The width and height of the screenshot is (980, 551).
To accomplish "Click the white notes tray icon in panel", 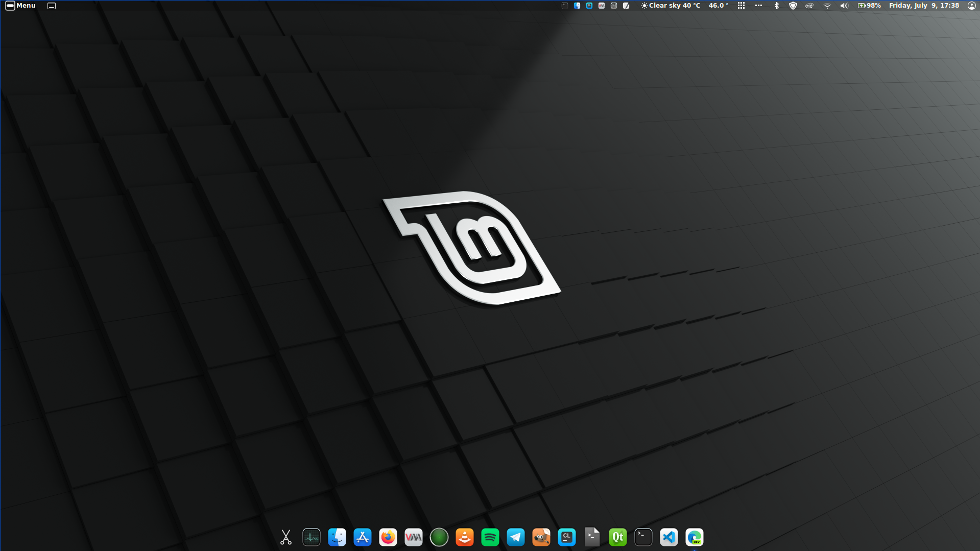I will (626, 6).
